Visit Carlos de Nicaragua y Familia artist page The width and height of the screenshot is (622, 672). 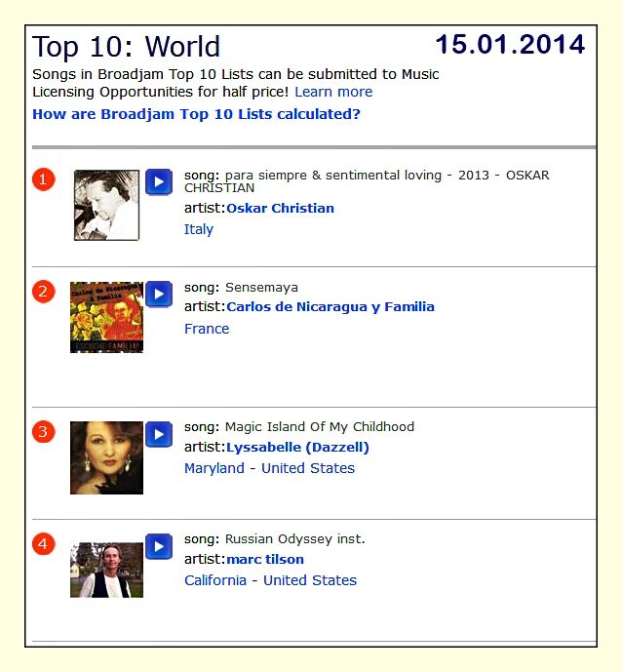coord(330,306)
